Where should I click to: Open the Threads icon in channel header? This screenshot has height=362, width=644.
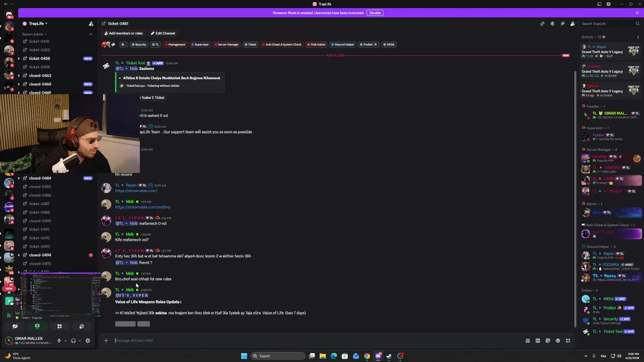542,24
